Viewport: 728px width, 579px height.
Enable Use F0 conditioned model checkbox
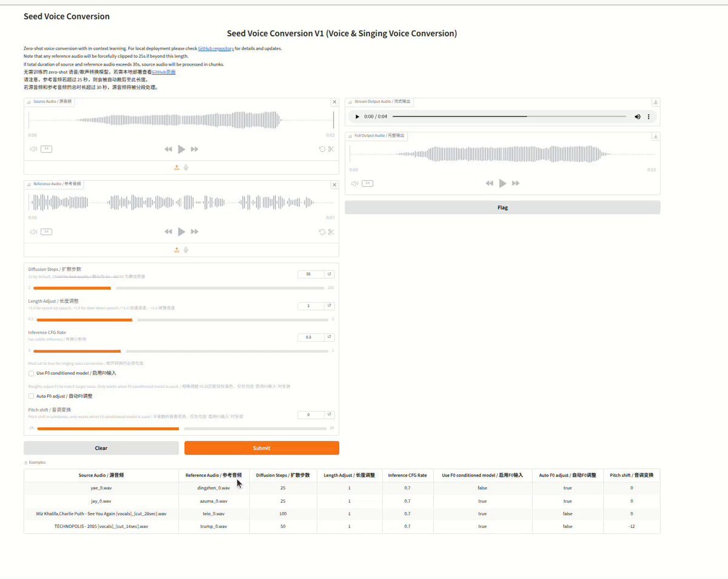click(32, 373)
